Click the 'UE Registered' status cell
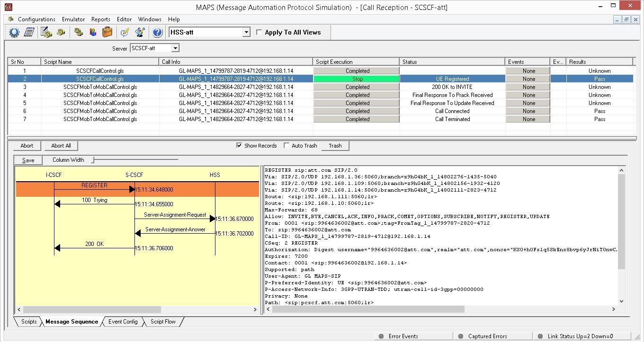644x342 pixels. click(x=452, y=79)
